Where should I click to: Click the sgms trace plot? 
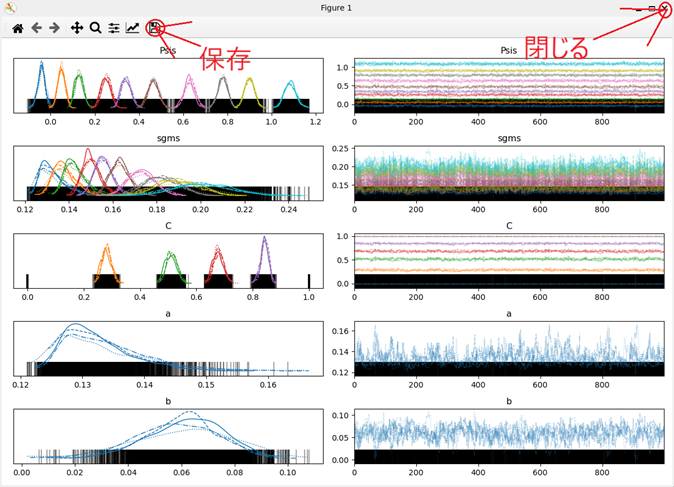tap(510, 173)
